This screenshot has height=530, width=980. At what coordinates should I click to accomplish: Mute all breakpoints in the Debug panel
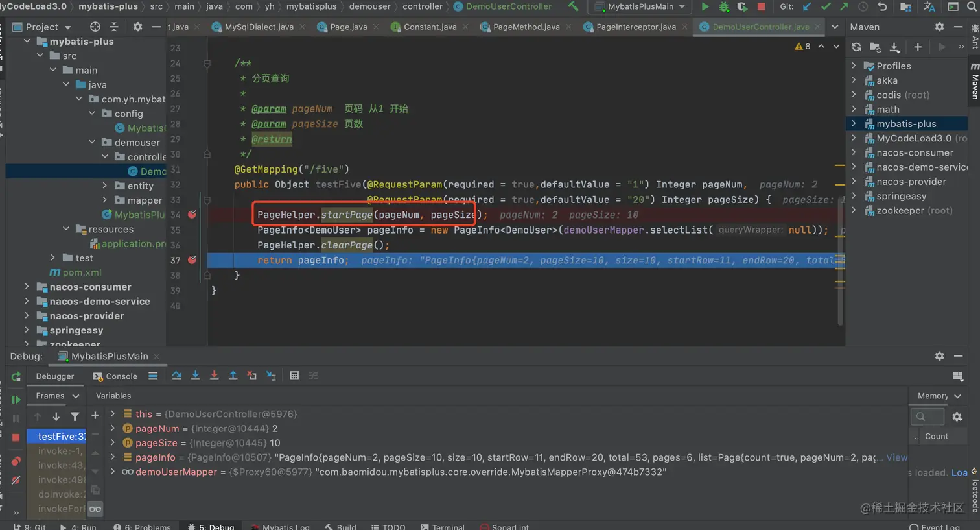click(x=16, y=480)
